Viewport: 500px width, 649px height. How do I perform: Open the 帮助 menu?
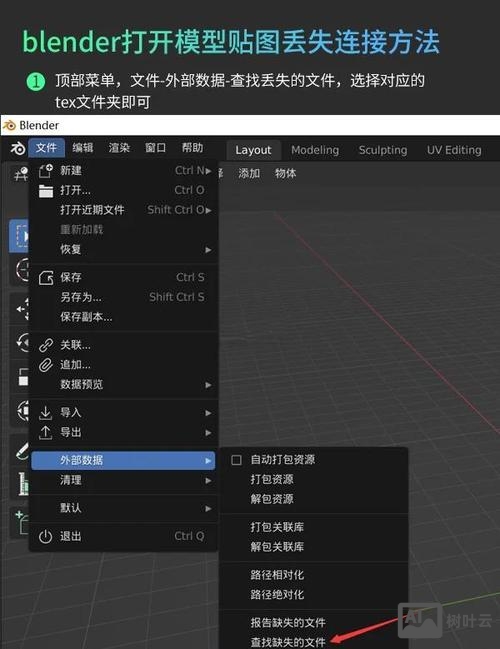point(192,148)
